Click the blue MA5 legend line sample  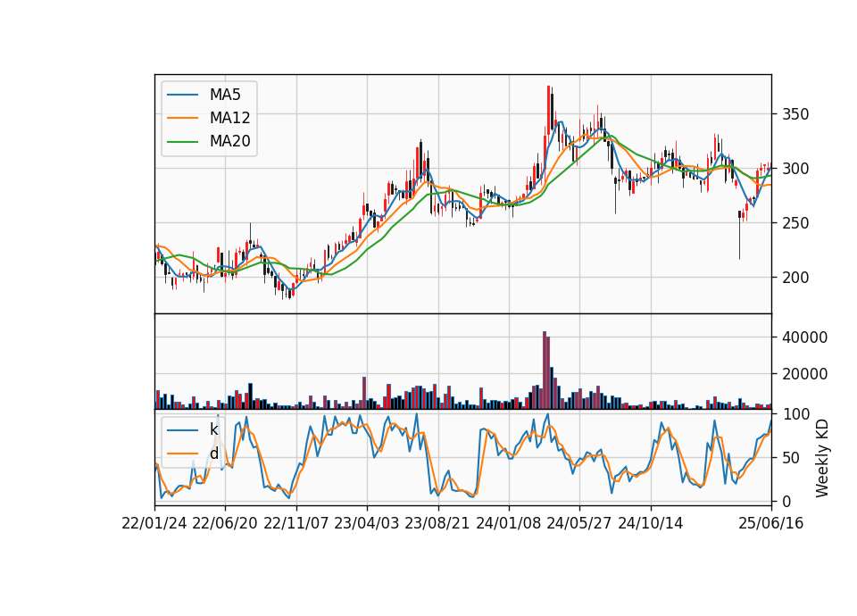point(182,95)
